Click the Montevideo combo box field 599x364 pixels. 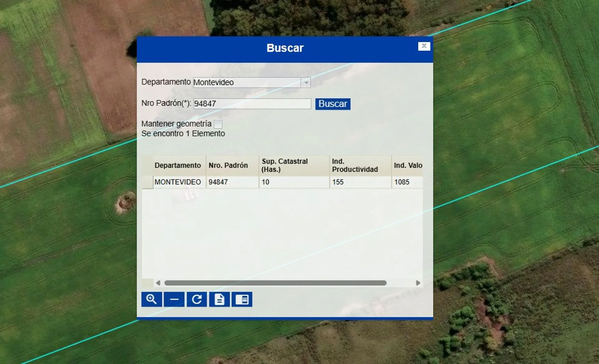246,83
